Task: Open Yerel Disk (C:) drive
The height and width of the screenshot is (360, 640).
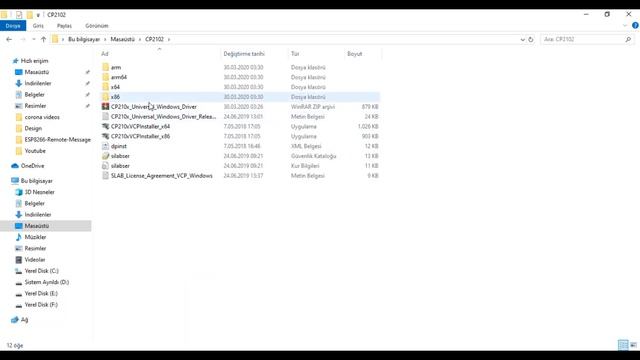Action: point(41,271)
